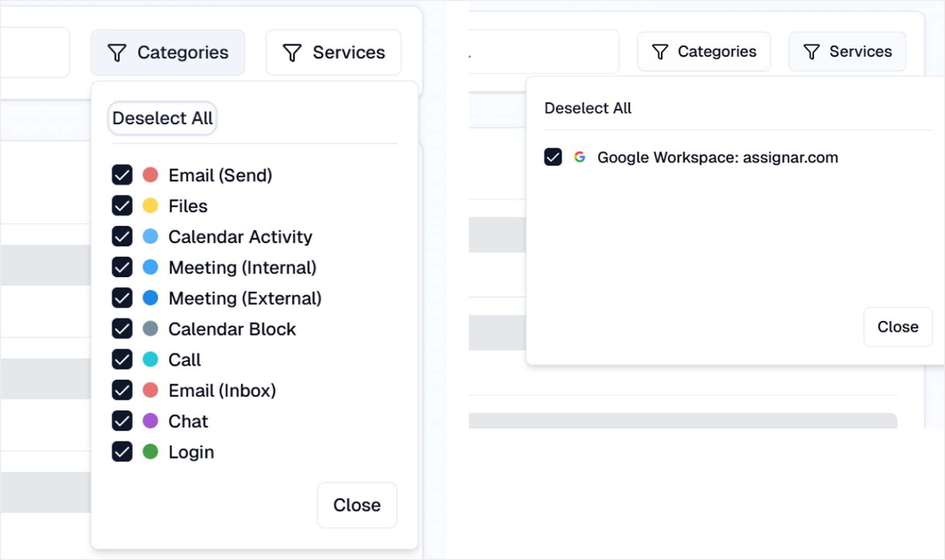Click the empty search field left of Categories
The width and height of the screenshot is (945, 560).
pos(35,53)
